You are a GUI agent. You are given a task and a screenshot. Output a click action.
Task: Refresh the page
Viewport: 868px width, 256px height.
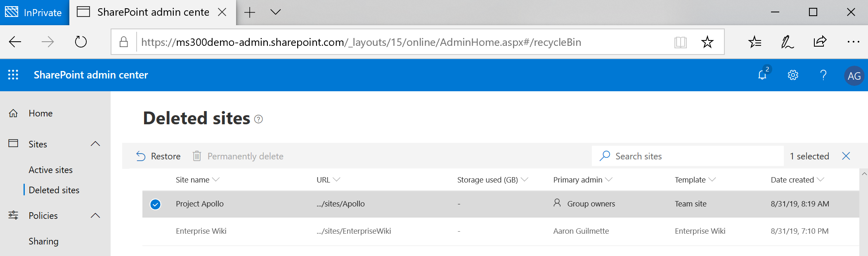pyautogui.click(x=81, y=42)
